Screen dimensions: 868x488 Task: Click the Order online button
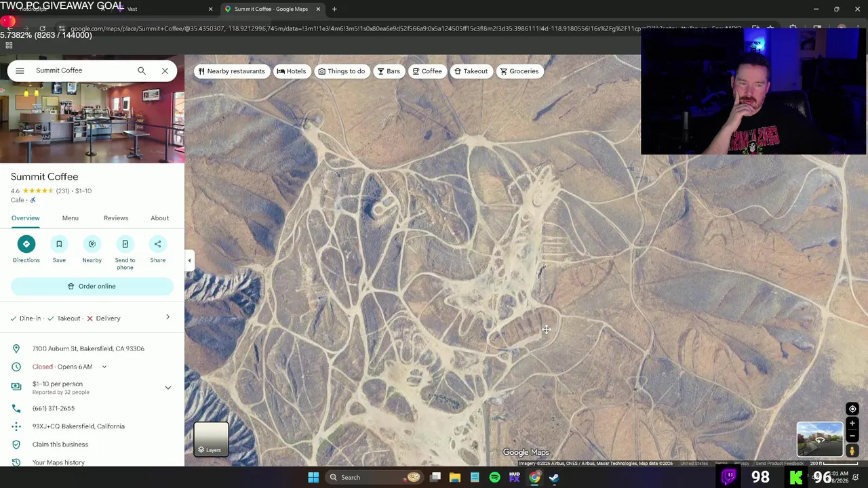click(92, 286)
